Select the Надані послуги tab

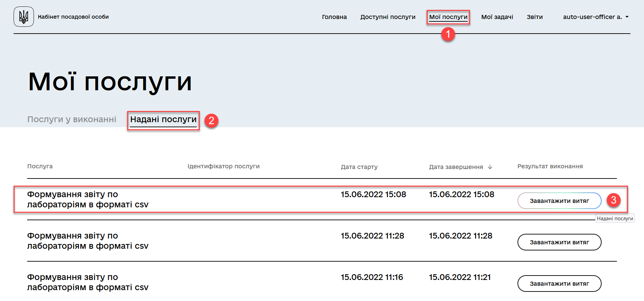pos(163,119)
